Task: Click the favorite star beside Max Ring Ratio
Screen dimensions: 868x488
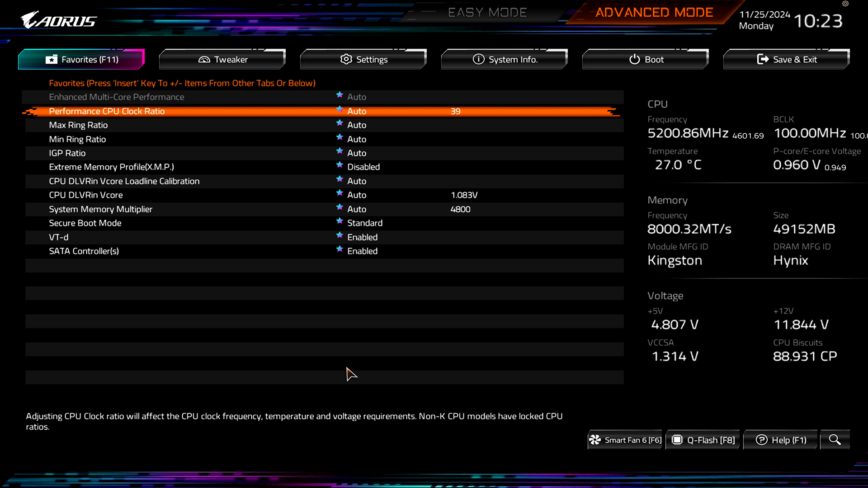Action: (x=340, y=123)
